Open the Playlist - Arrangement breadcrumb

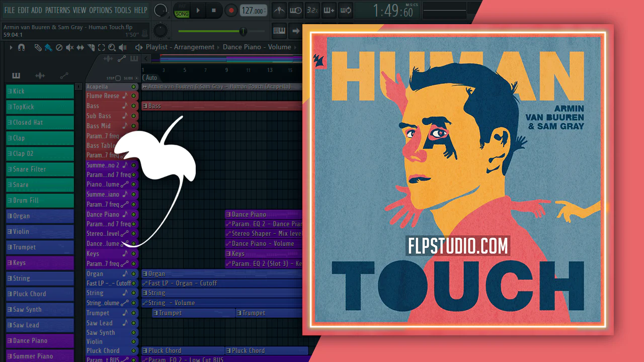[x=180, y=47]
